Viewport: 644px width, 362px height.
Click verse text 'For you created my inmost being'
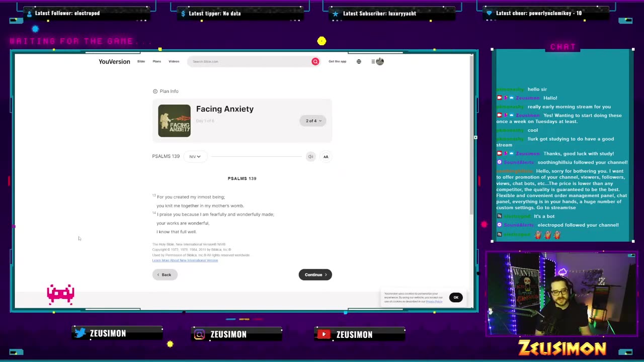[191, 197]
